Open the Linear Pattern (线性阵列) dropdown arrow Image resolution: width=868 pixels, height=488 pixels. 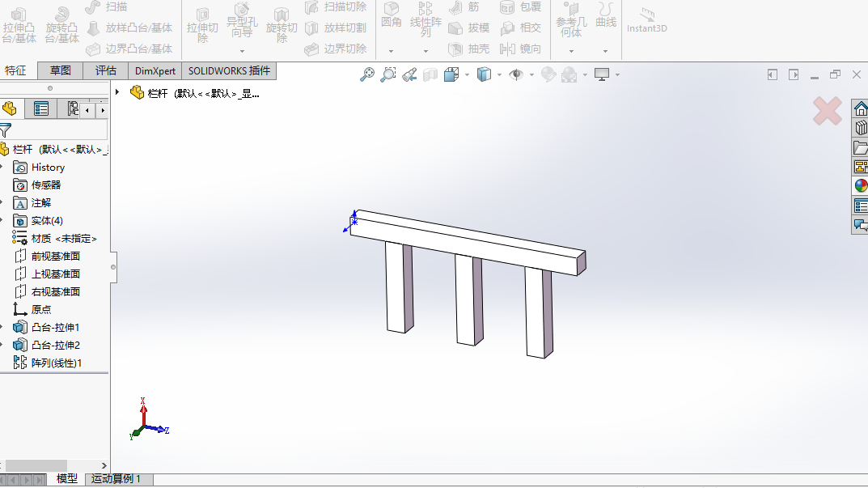[426, 52]
